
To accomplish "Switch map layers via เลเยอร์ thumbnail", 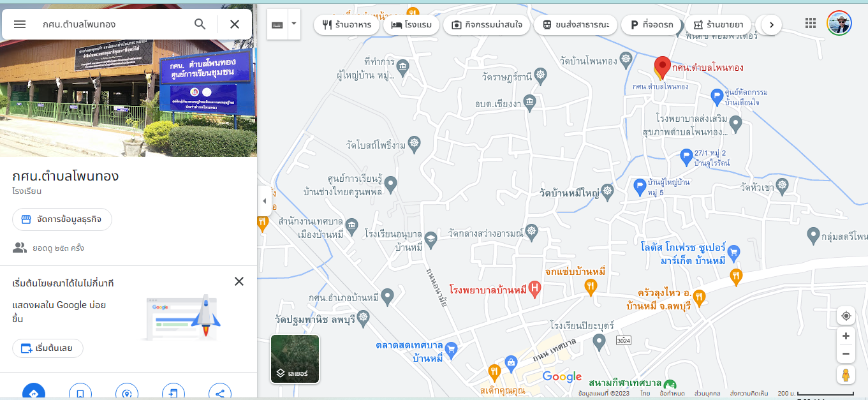I will click(x=295, y=359).
